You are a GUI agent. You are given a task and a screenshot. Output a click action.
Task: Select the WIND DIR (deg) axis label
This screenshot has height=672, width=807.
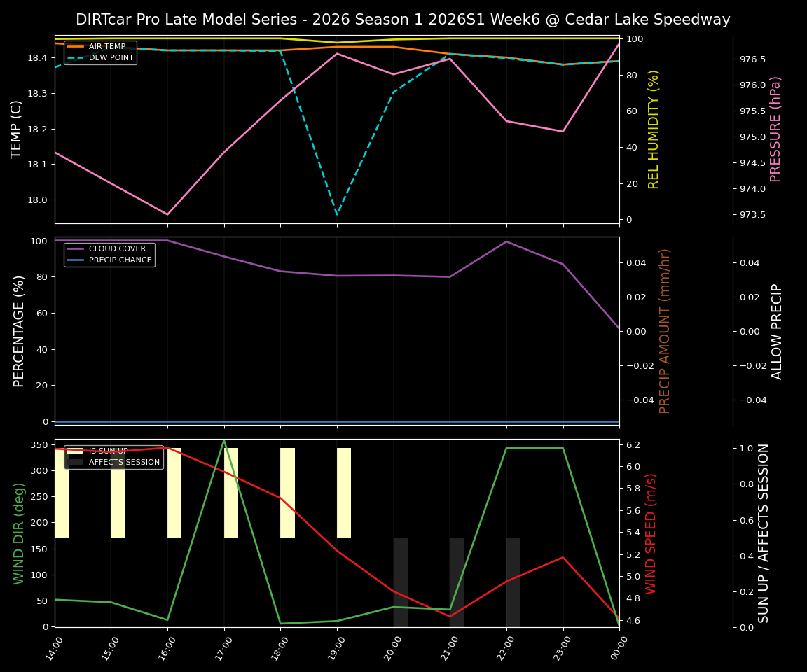point(19,533)
